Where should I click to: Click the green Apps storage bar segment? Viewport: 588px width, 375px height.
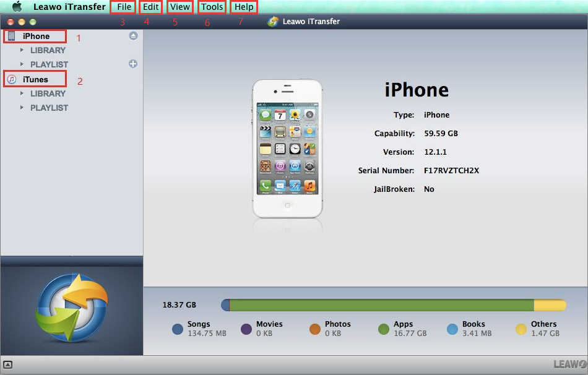tap(381, 305)
